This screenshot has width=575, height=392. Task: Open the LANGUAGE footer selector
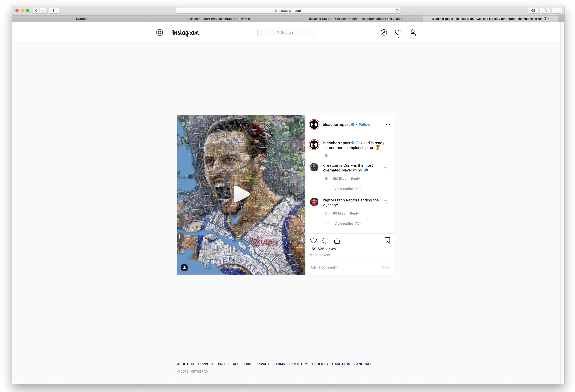click(x=363, y=364)
